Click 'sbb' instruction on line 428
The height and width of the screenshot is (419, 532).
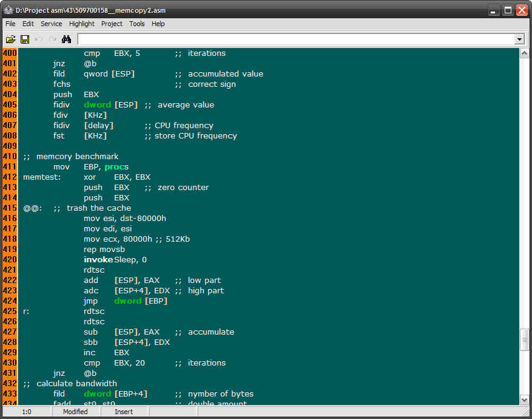pos(90,342)
